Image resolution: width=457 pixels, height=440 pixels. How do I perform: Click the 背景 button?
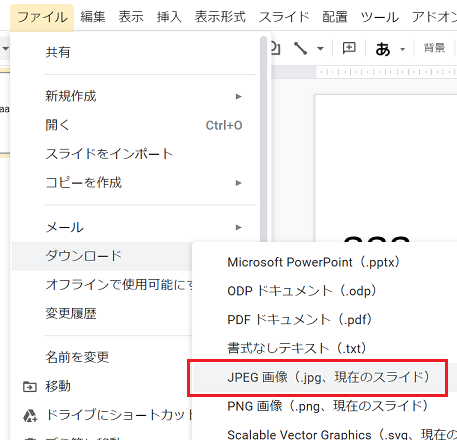pos(434,48)
